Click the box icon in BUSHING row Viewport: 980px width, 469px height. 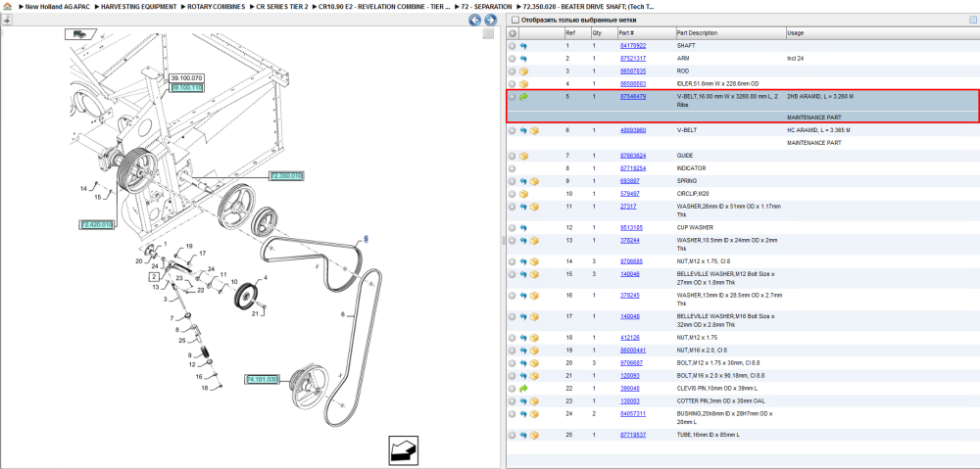coord(534,413)
